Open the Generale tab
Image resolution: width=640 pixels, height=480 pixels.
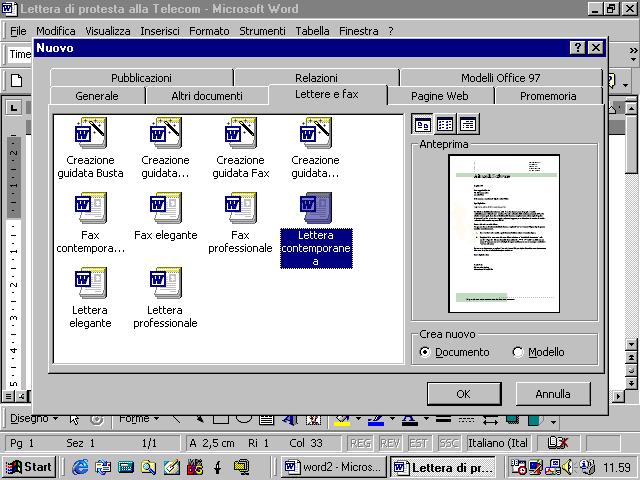[x=97, y=96]
